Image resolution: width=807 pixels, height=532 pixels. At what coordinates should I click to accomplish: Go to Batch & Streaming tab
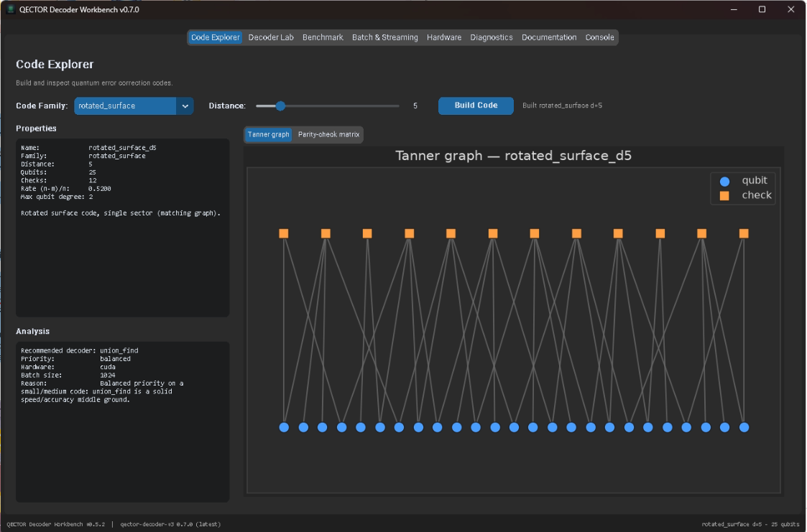385,37
